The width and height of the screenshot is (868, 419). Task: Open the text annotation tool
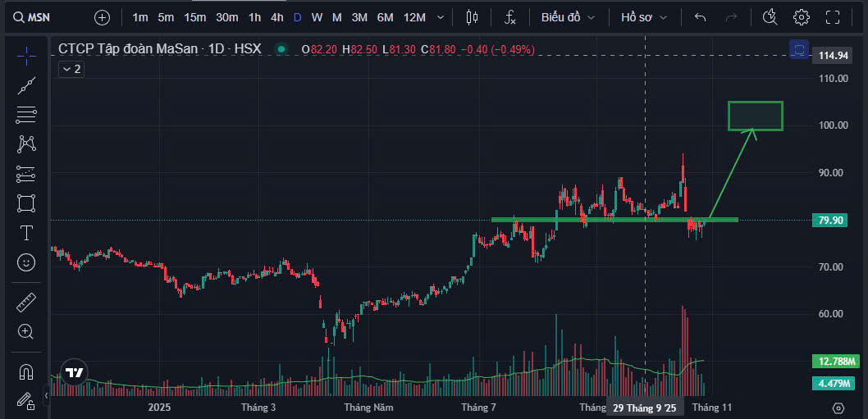26,233
